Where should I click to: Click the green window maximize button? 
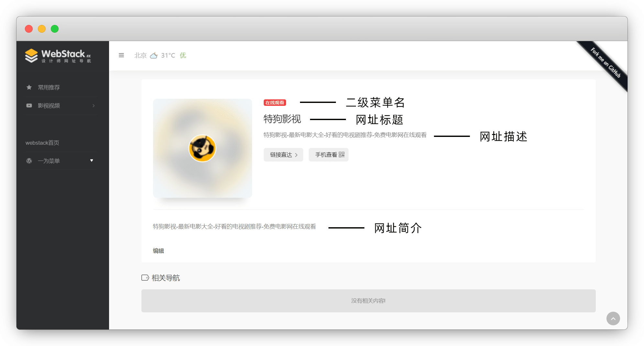tap(55, 29)
